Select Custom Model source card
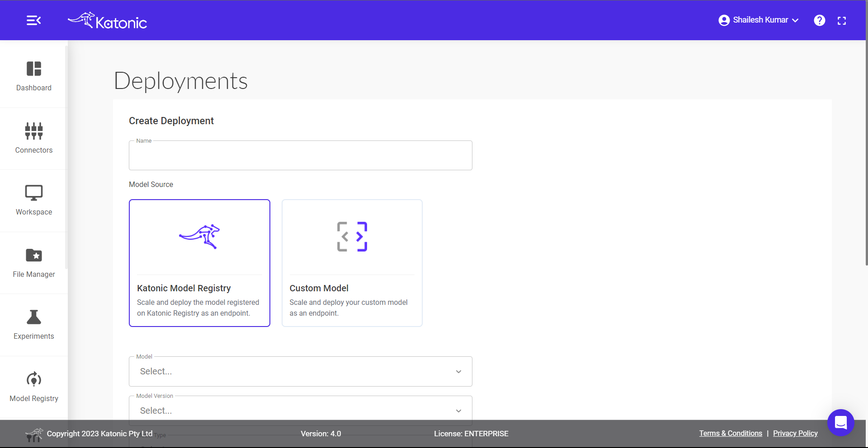Viewport: 868px width, 448px height. click(x=352, y=263)
